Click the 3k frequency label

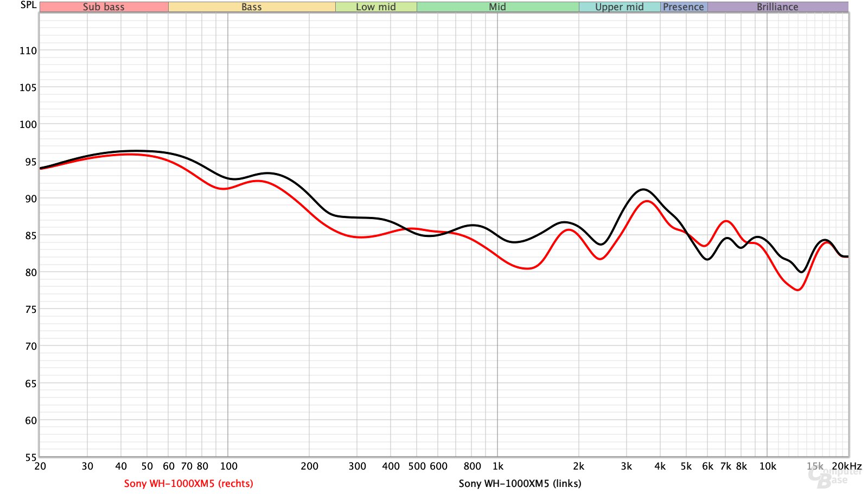click(626, 466)
